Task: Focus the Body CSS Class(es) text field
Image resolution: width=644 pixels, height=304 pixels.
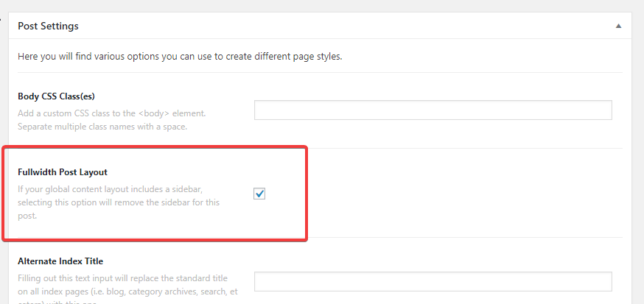Action: [433, 110]
